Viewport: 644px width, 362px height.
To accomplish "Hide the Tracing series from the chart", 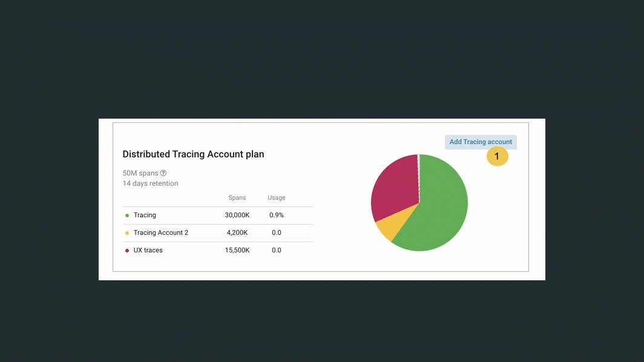I will pyautogui.click(x=145, y=215).
